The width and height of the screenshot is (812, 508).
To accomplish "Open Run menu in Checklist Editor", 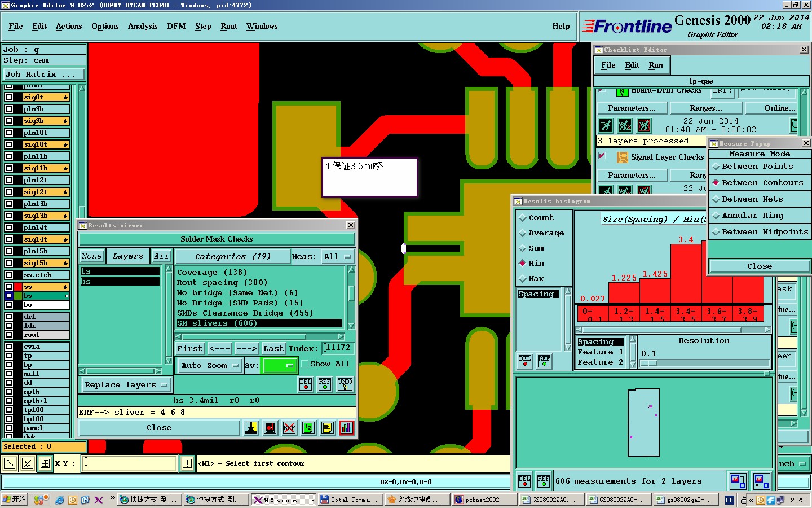I will (x=656, y=65).
